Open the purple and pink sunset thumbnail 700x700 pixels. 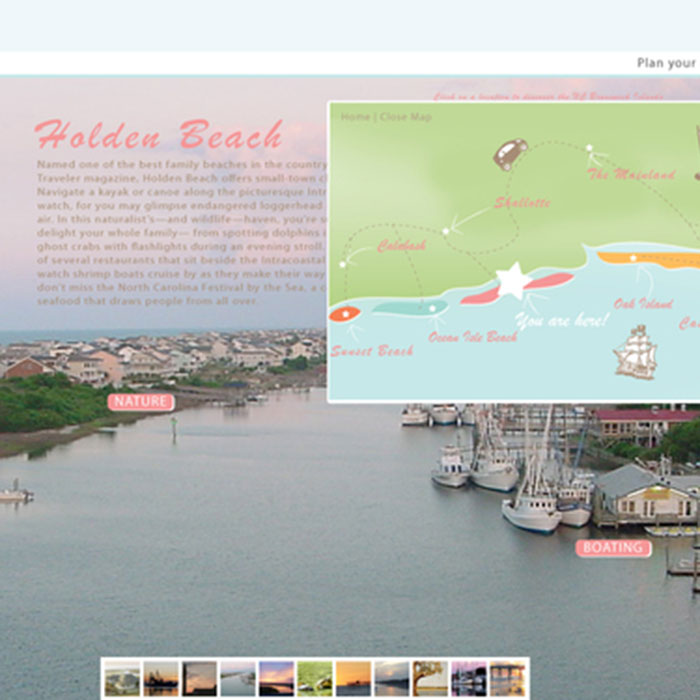276,679
